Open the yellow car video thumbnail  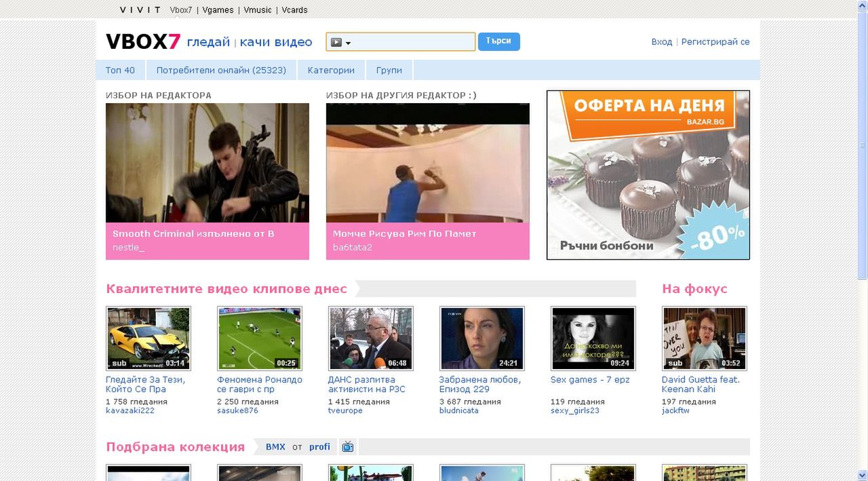[149, 339]
